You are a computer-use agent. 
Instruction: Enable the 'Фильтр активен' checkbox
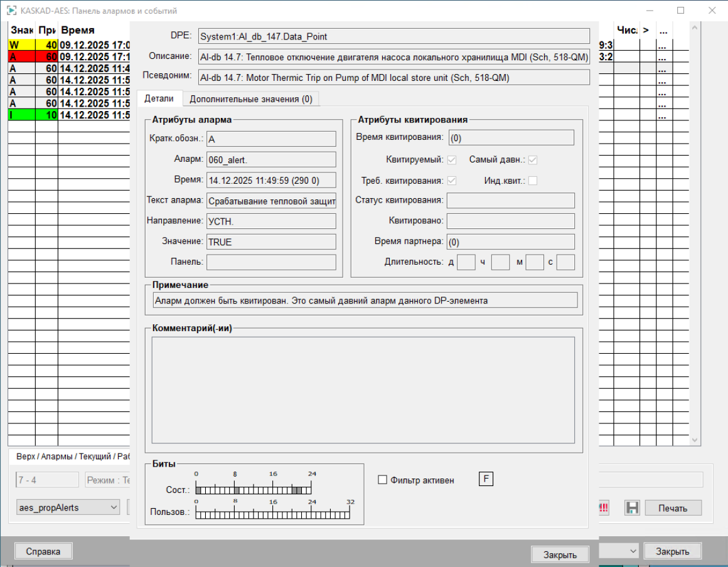click(383, 480)
